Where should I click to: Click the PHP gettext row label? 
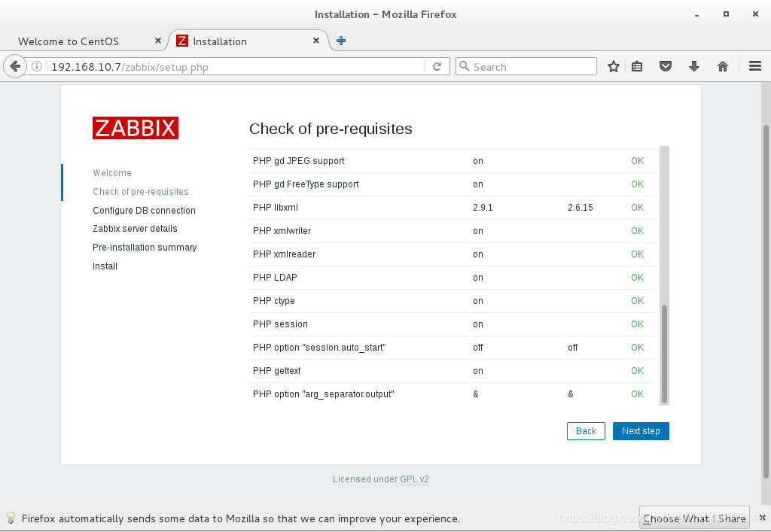click(277, 371)
